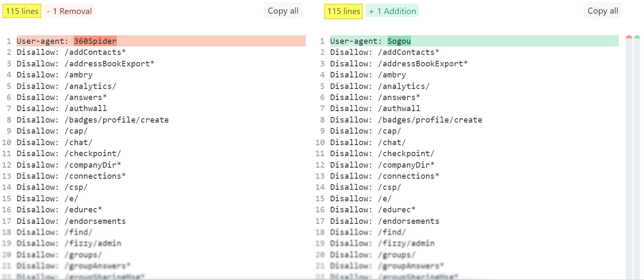Click the '- 1 Removal' badge

point(69,11)
